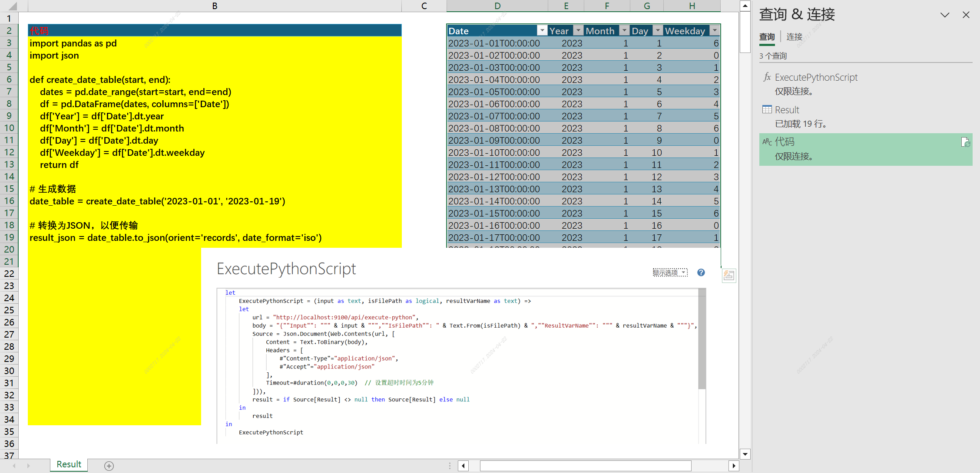980x473 pixels.
Task: Select the ExecutePythonScript function query
Action: coord(866,84)
